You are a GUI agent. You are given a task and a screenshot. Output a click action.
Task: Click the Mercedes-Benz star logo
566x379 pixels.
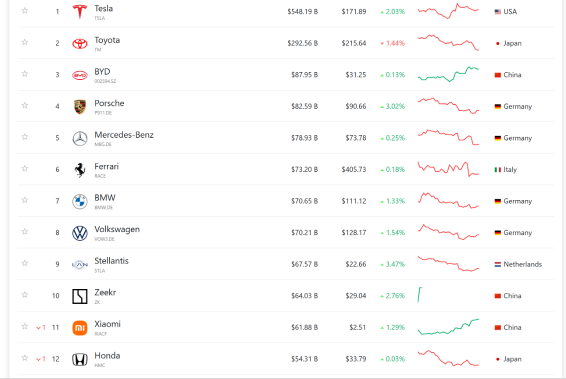[x=80, y=138]
